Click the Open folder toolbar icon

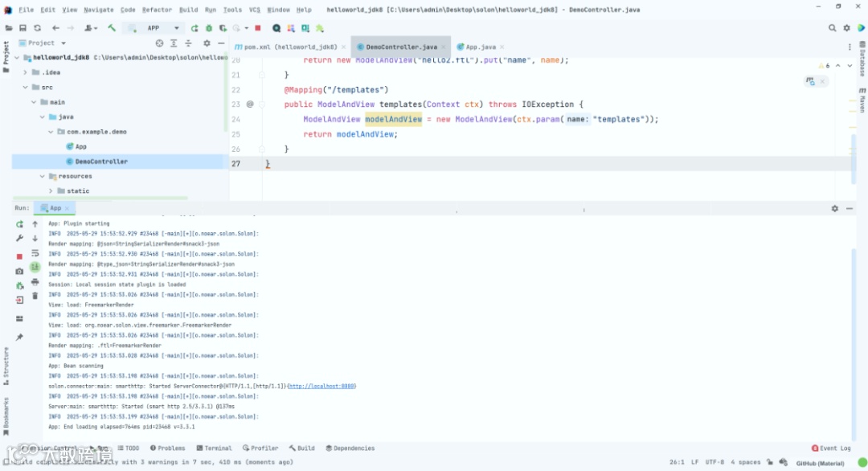tap(8, 28)
